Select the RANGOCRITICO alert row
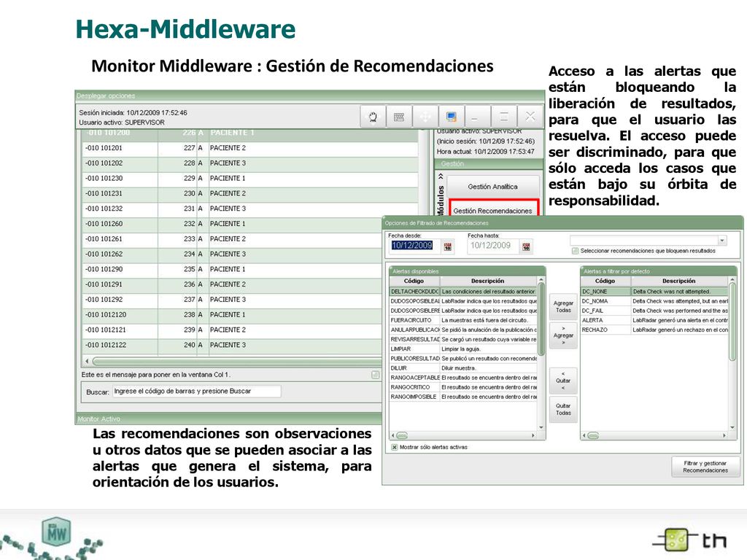The height and width of the screenshot is (560, 747). [x=463, y=386]
